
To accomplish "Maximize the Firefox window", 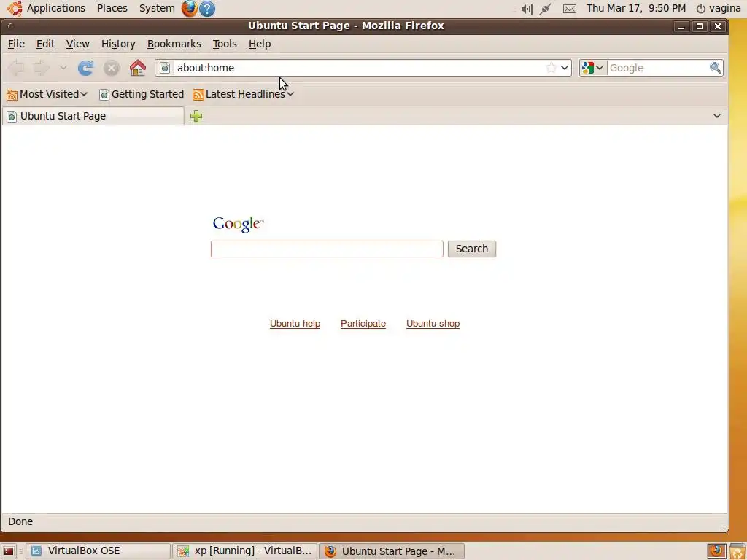I will point(700,27).
